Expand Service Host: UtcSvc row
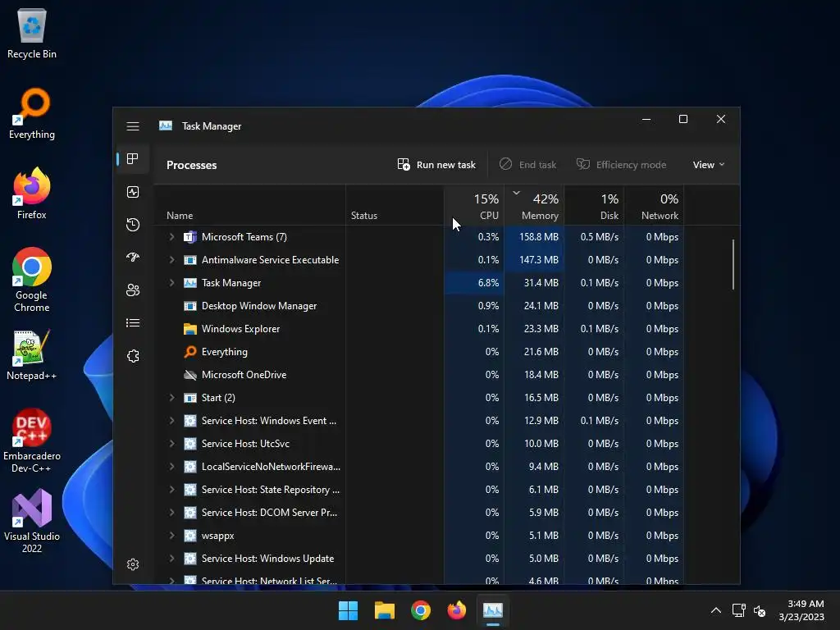Viewport: 840px width, 630px height. coord(171,444)
